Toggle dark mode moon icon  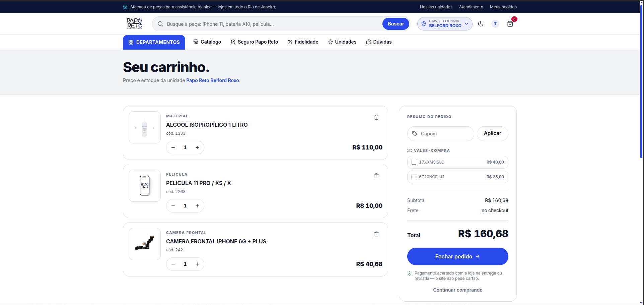[481, 24]
